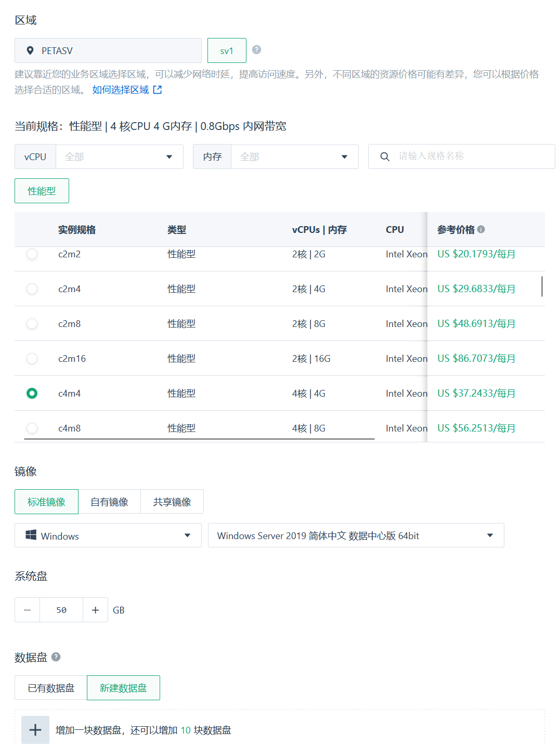Click the help icon next to 数据盘
This screenshot has height=746, width=560.
pos(56,657)
